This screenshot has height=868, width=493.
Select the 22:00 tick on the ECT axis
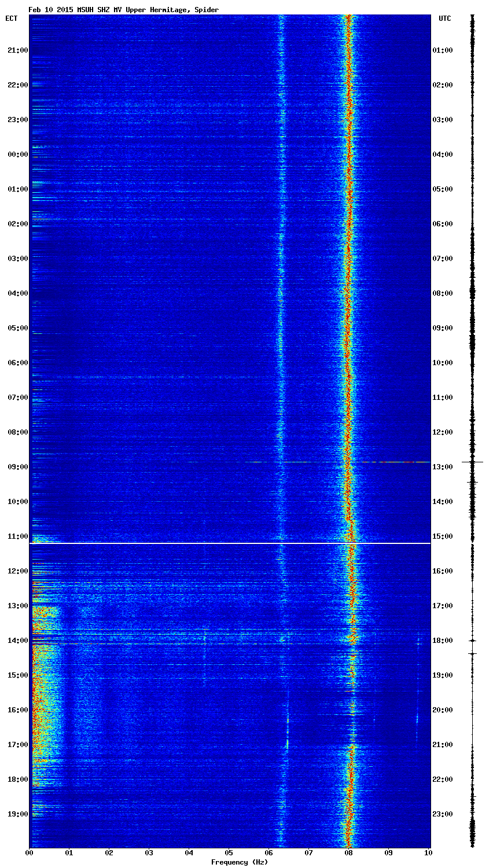tap(17, 85)
